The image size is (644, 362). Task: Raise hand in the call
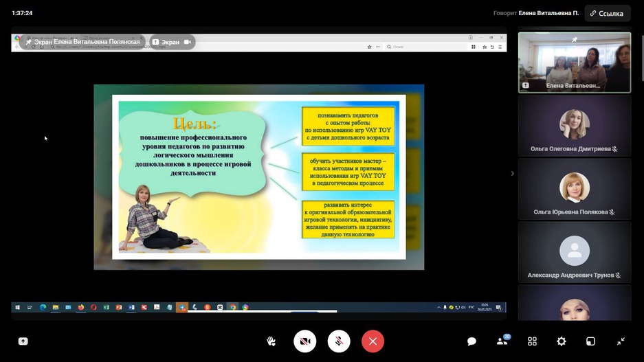[271, 341]
